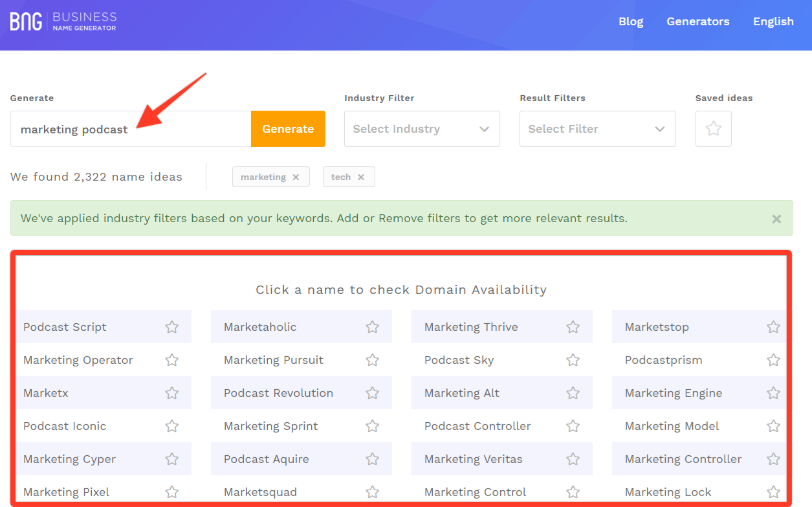Click star next to Marketing Engine

(773, 393)
